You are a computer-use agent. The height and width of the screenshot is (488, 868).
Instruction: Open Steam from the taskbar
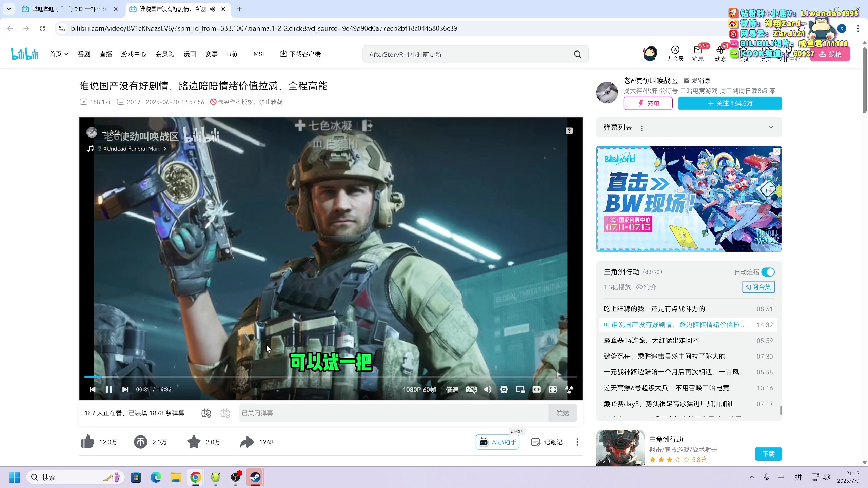point(255,477)
